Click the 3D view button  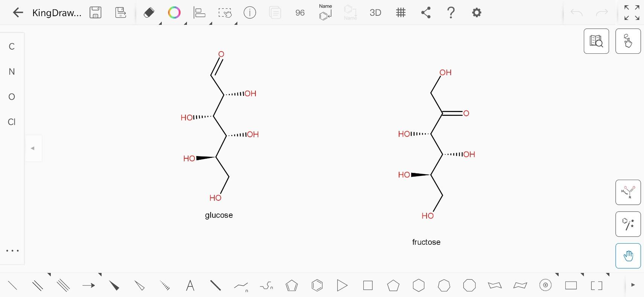pos(375,13)
